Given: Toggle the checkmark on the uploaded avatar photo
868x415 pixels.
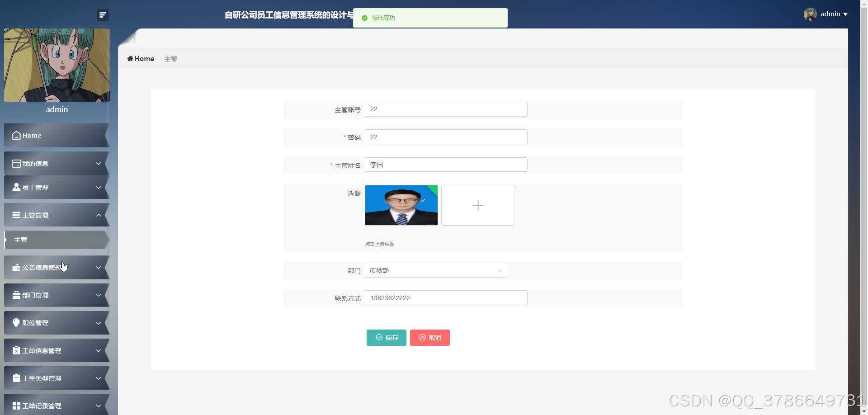Looking at the screenshot, I should [x=422, y=200].
